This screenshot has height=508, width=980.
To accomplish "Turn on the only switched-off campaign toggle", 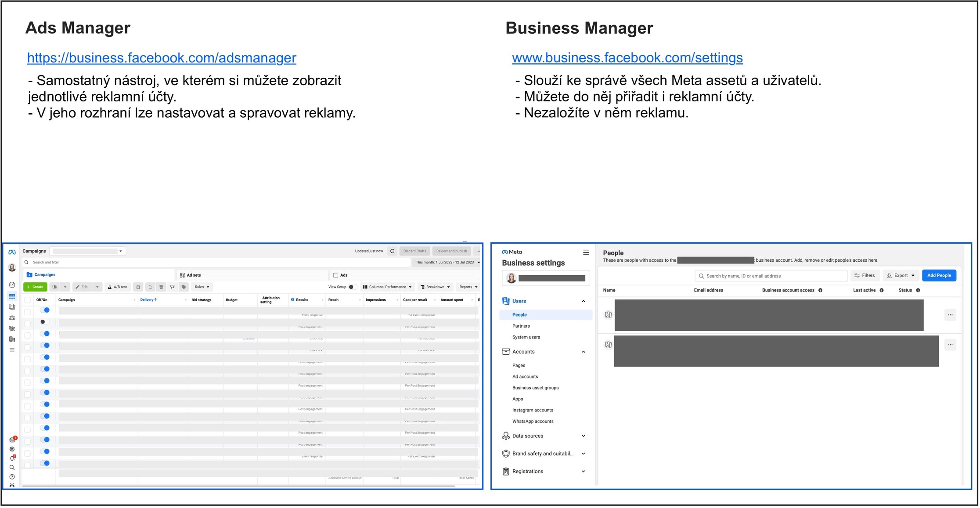I will pyautogui.click(x=44, y=322).
